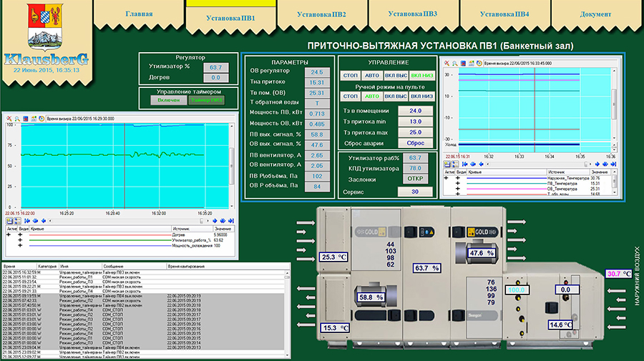Jump to end in temperature trend chart
This screenshot has height=361, width=644.
click(x=614, y=164)
